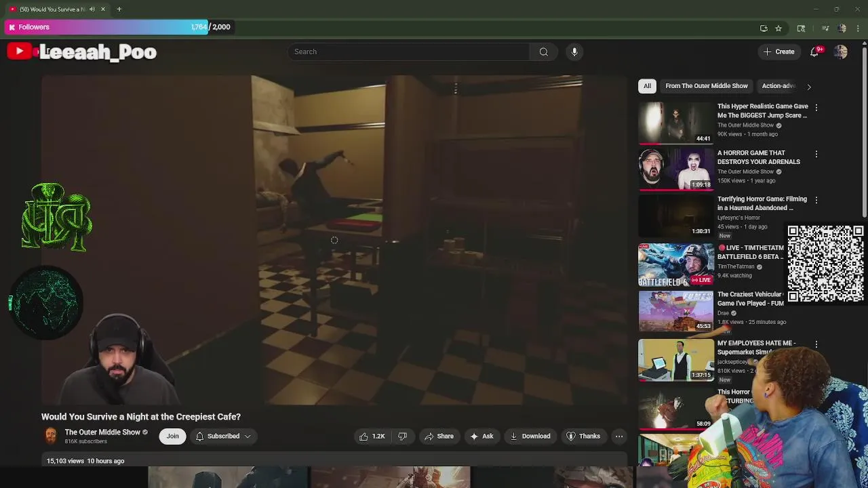Open The Craziest Vehicular game thumbnail

(676, 311)
